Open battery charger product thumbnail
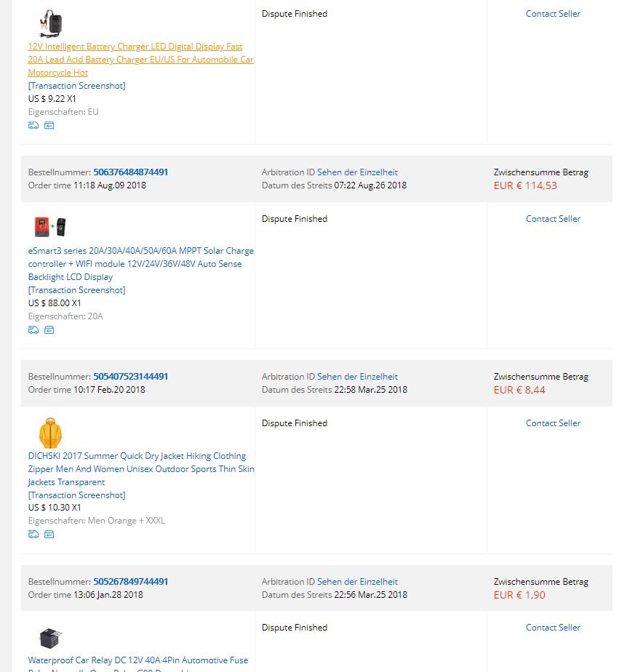The height and width of the screenshot is (672, 619). pyautogui.click(x=51, y=23)
